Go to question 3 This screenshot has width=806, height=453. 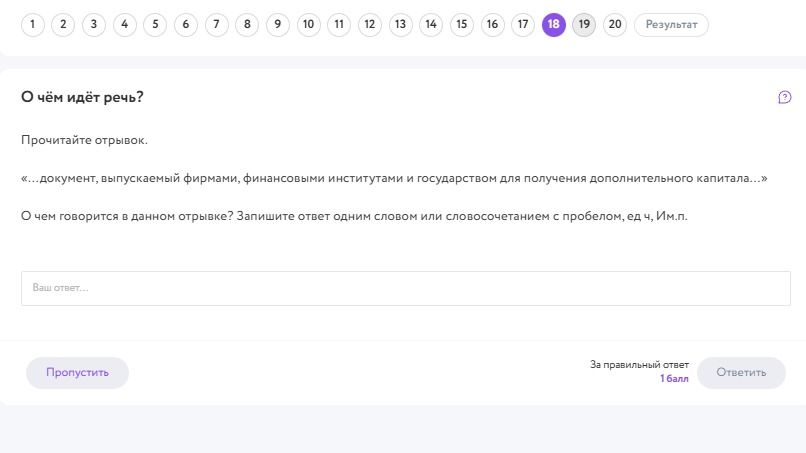(x=94, y=25)
